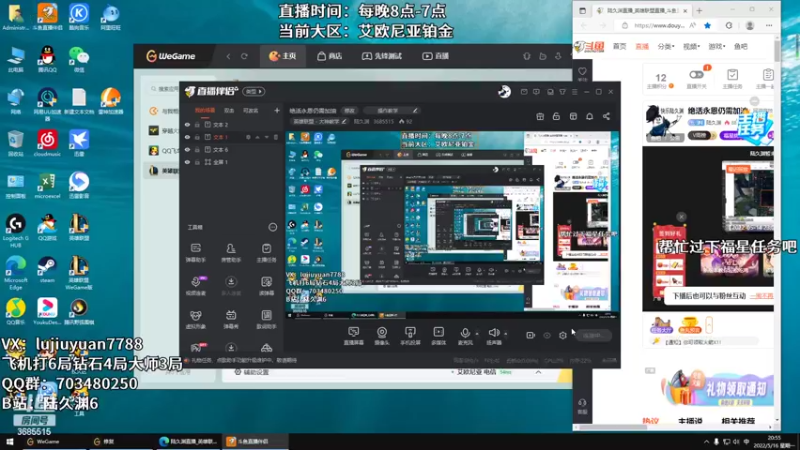Select the 首页 link on the Douyu nav
Viewport: 800px width, 450px height.
click(619, 46)
